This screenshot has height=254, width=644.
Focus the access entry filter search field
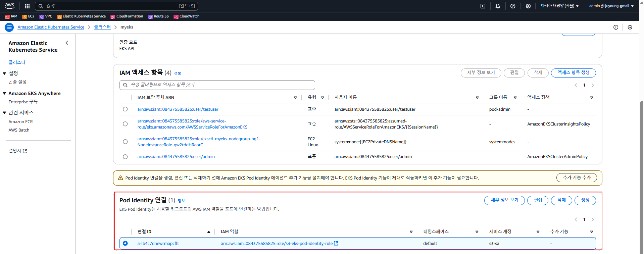click(x=217, y=85)
